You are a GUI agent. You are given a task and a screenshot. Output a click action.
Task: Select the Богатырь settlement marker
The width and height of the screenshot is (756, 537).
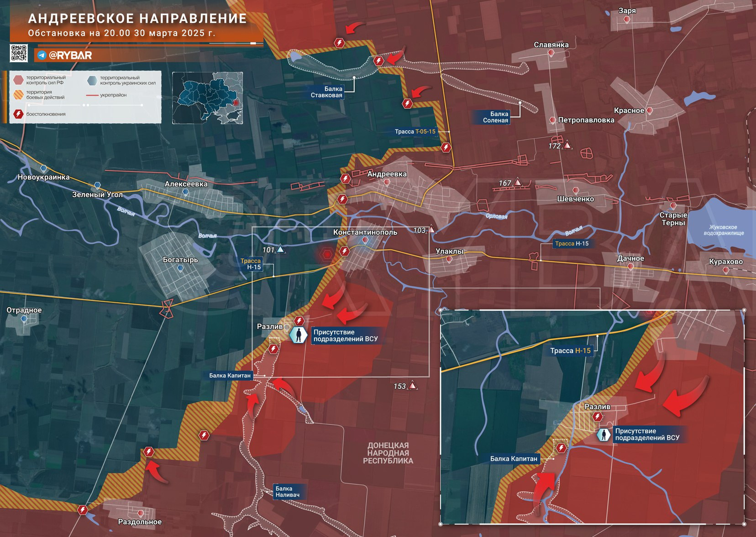pos(181,268)
